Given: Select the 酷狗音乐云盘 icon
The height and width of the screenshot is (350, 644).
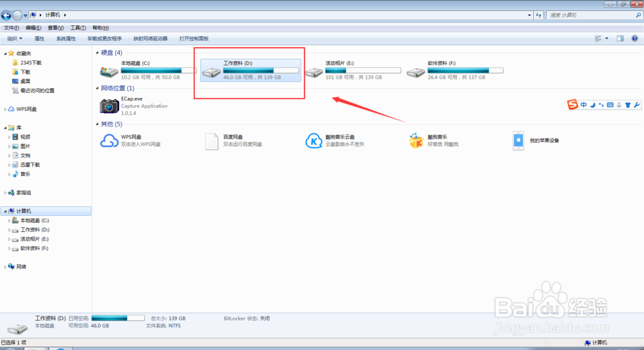Looking at the screenshot, I should coord(314,141).
